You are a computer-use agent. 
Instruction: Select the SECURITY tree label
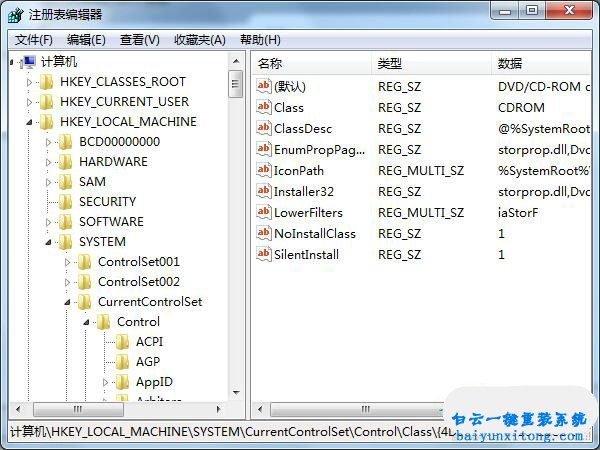tap(108, 202)
